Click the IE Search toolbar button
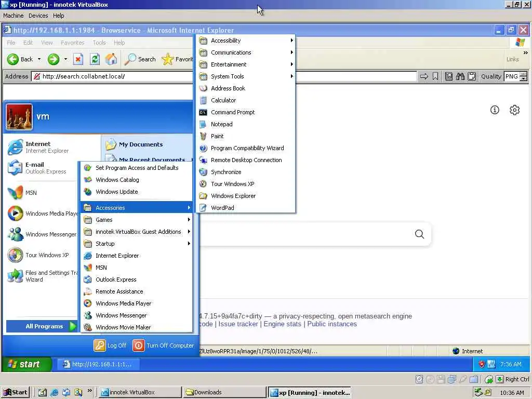The image size is (532, 399). pyautogui.click(x=140, y=59)
